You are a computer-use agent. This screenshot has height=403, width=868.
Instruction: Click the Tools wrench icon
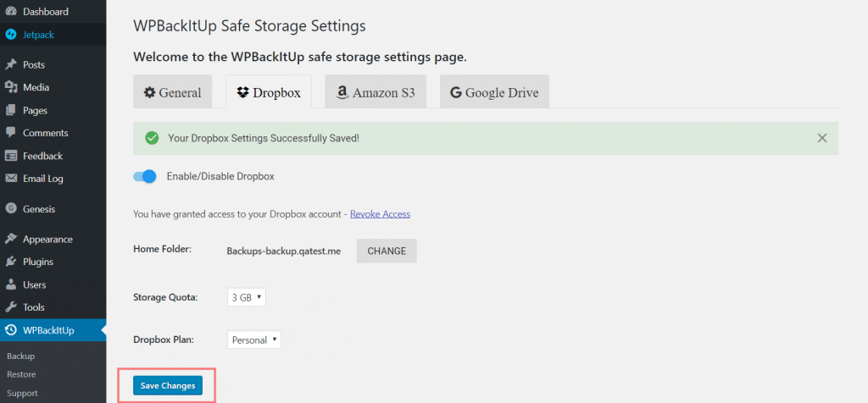click(x=10, y=307)
